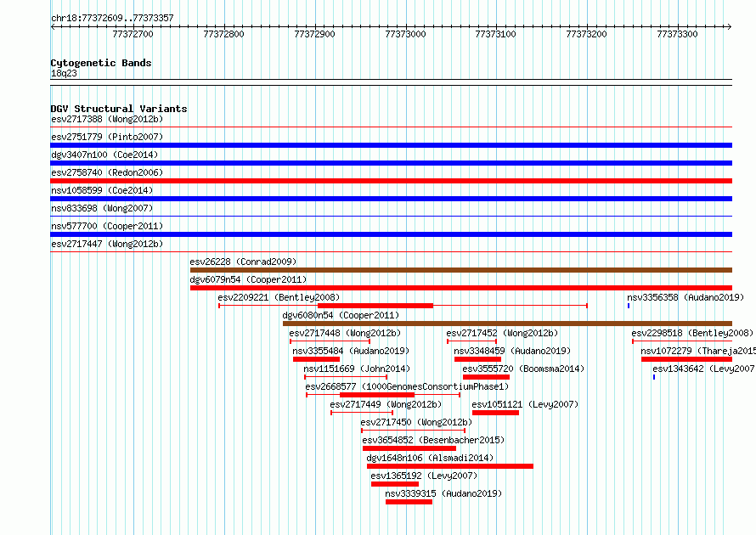Click nsv577700 (Cooper2011) variant label

click(x=107, y=226)
